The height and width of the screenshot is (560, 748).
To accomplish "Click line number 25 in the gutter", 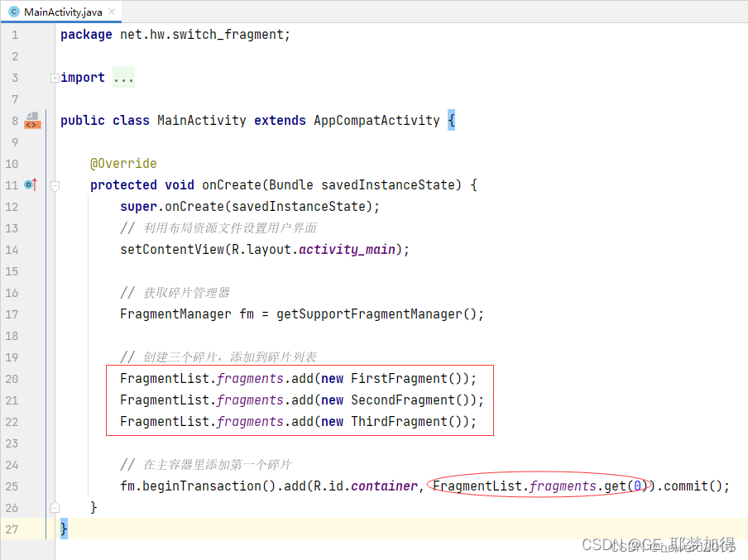I will tap(12, 486).
